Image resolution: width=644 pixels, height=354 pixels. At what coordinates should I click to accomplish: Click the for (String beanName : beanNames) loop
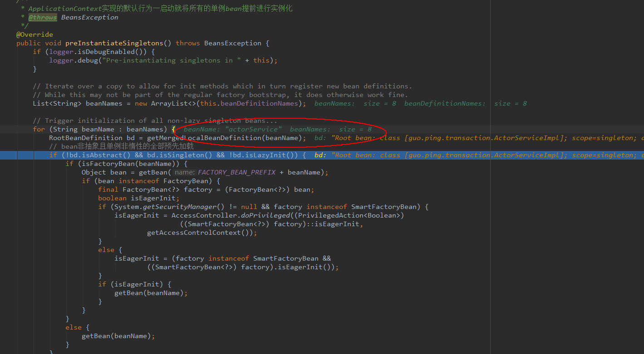click(104, 129)
